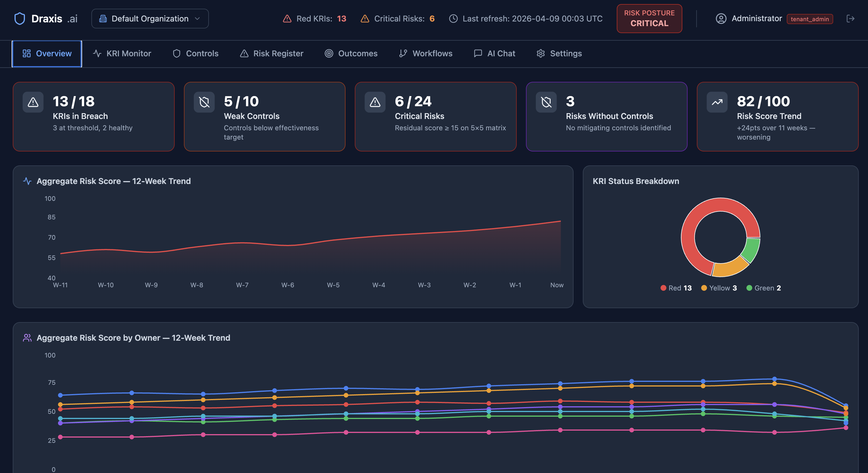The height and width of the screenshot is (473, 868).
Task: Click the tenant_admin badge
Action: [x=810, y=19]
